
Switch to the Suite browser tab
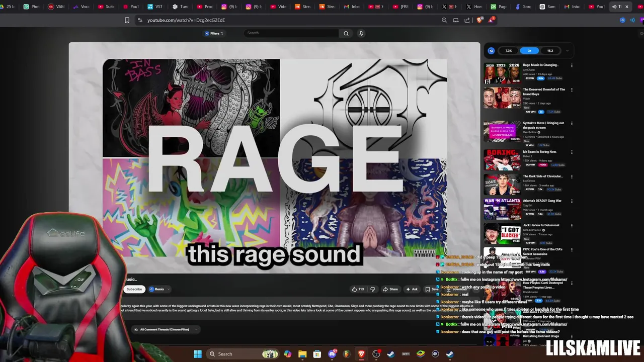106,7
